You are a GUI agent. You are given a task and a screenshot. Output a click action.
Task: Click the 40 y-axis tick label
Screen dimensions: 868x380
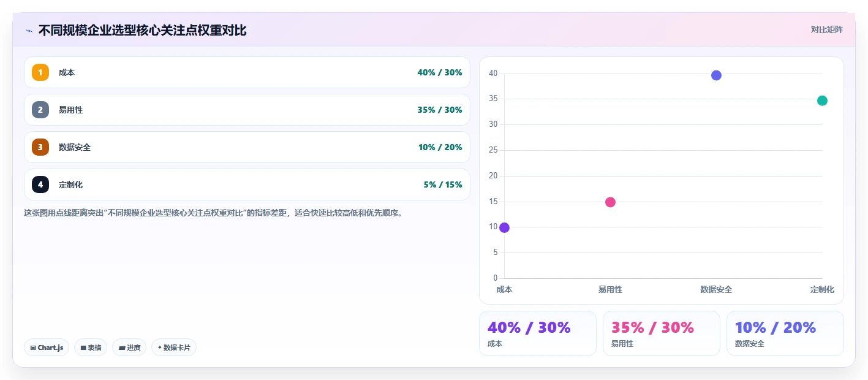[x=493, y=74]
